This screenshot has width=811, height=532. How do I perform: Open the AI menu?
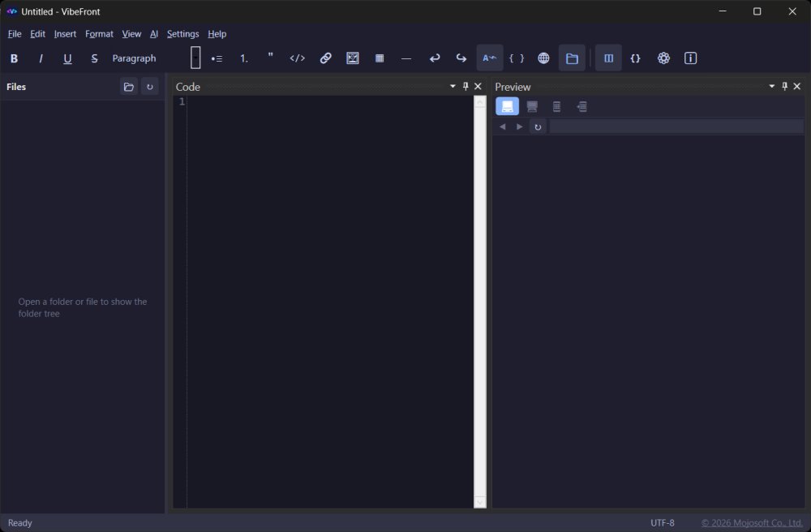click(154, 34)
